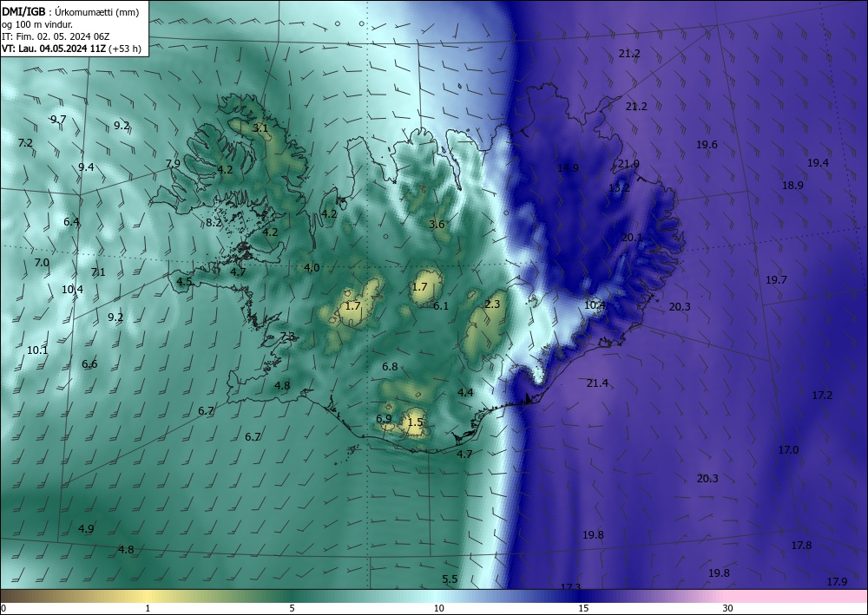Select the 'IT: Fim. 02. 05. 2024 06Z' line
This screenshot has width=868, height=615.
click(x=56, y=36)
